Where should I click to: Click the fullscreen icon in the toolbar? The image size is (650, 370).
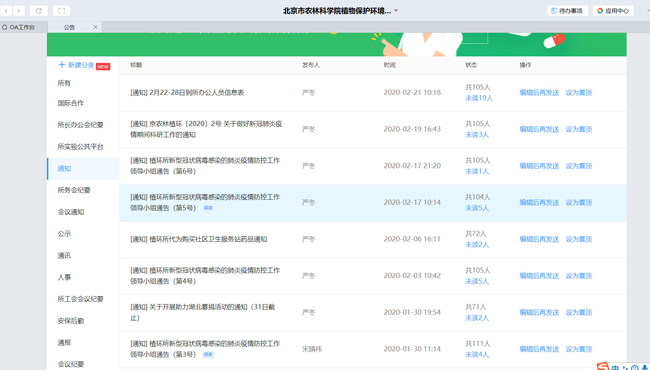click(61, 11)
